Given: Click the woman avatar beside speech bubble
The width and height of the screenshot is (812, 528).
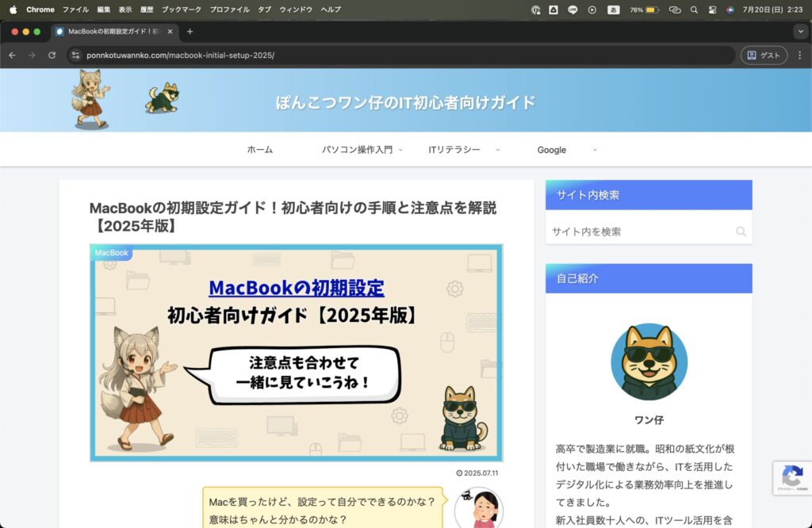Looking at the screenshot, I should [479, 508].
